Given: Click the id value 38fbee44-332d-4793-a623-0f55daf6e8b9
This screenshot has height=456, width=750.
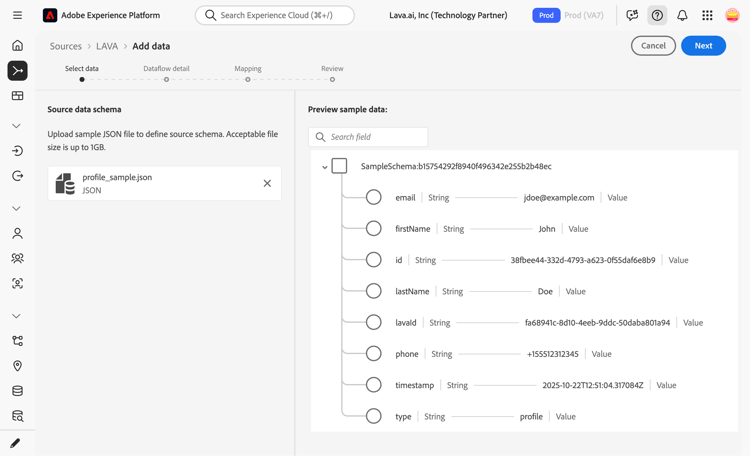Looking at the screenshot, I should coord(583,260).
